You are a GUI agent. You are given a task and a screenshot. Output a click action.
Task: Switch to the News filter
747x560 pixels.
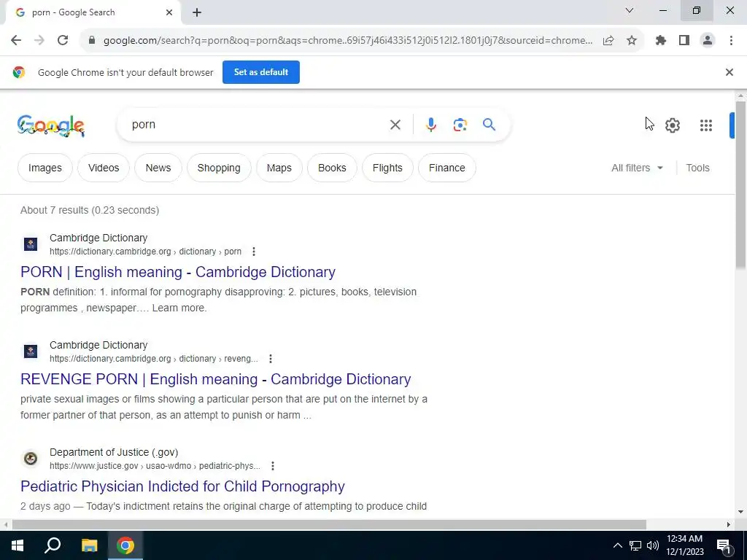coord(158,168)
